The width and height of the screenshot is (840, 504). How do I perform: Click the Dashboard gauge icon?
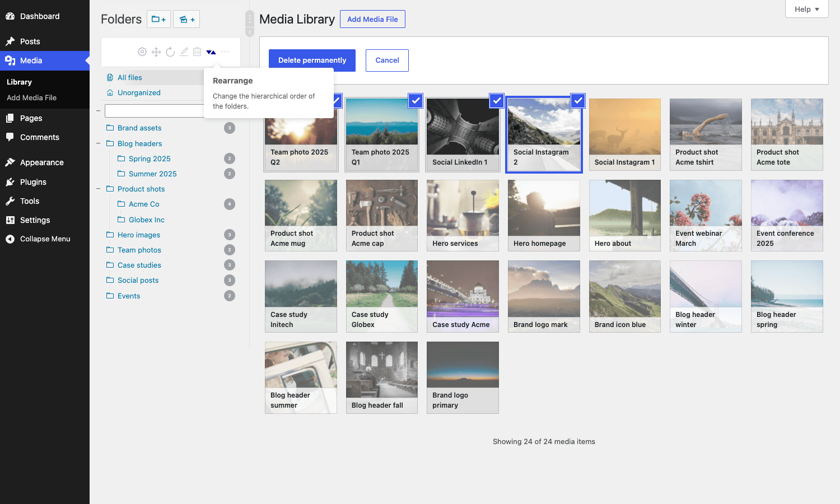10,16
